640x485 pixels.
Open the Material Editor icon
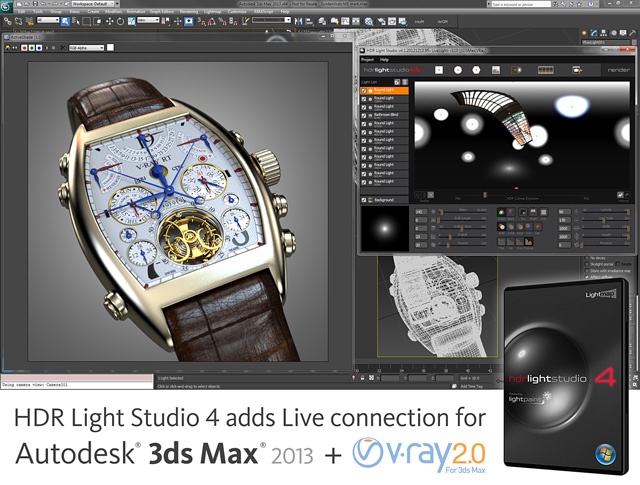pyautogui.click(x=369, y=21)
